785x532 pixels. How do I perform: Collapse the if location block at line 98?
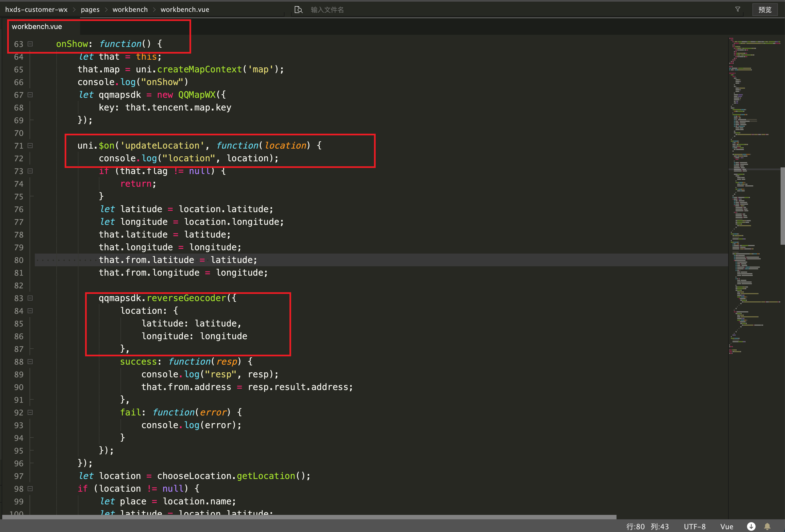pos(30,488)
